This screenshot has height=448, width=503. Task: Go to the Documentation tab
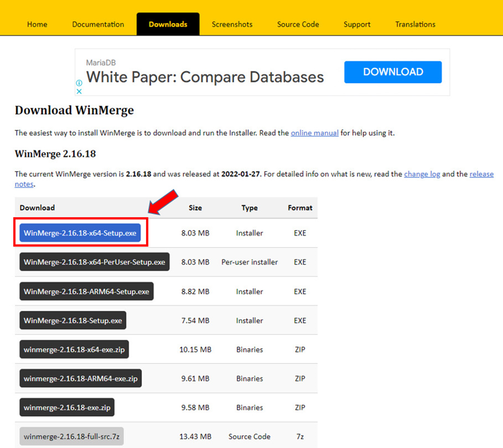point(98,25)
